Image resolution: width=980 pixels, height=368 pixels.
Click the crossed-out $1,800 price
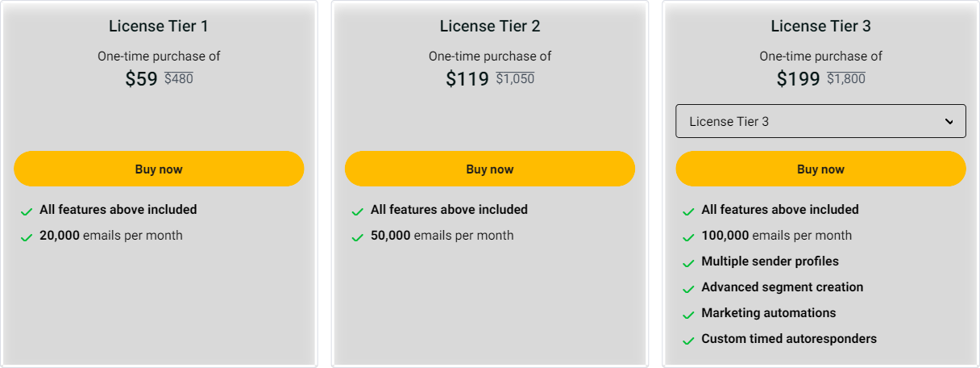coord(846,79)
